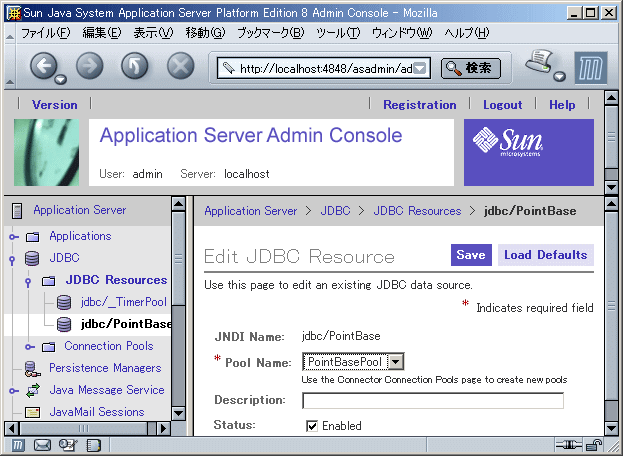
Task: Click the JDBC breadcrumb link
Action: click(335, 211)
